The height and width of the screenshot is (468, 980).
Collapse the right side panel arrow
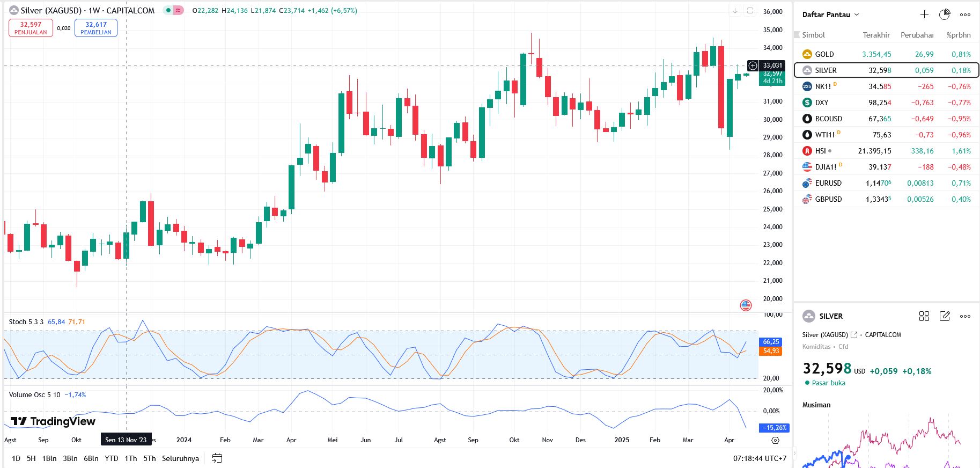[x=735, y=10]
